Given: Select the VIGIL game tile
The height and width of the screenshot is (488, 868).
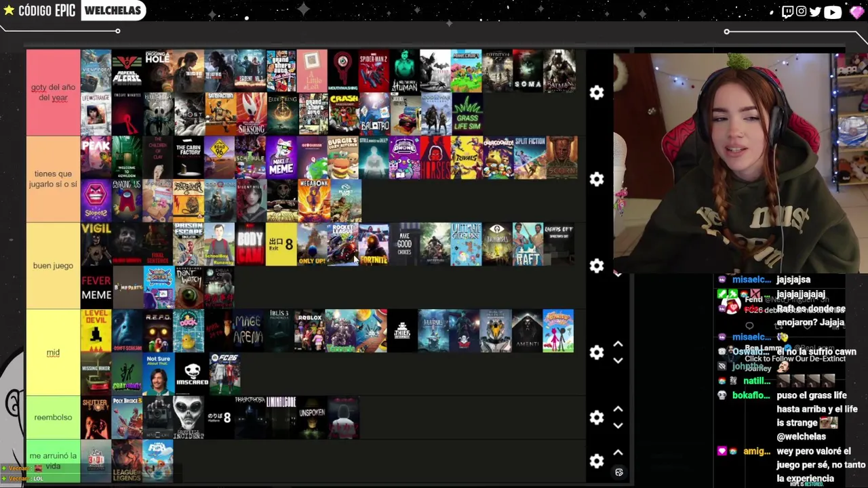Looking at the screenshot, I should 96,244.
